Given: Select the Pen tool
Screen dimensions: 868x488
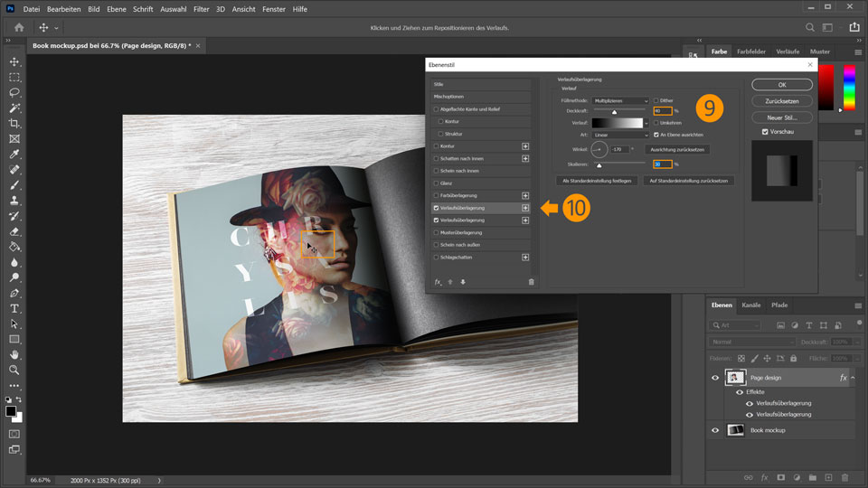Looking at the screenshot, I should tap(14, 293).
